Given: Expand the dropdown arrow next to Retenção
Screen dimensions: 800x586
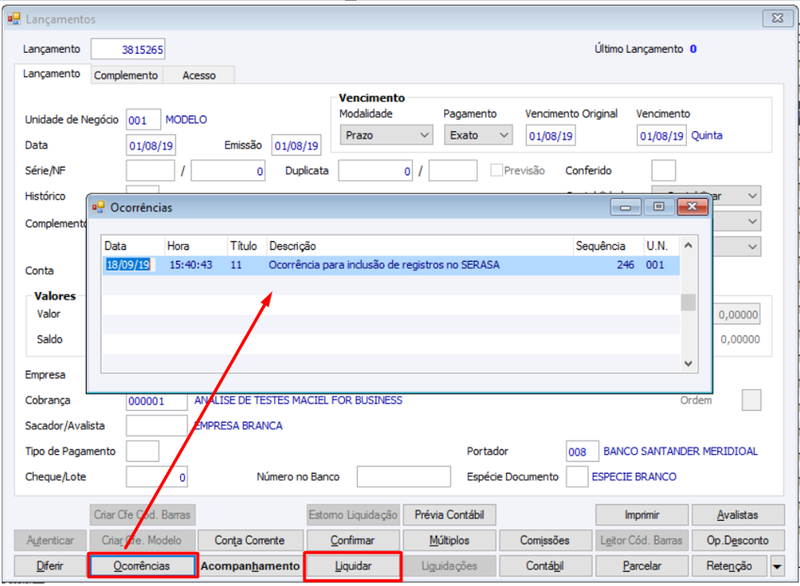Looking at the screenshot, I should click(777, 567).
